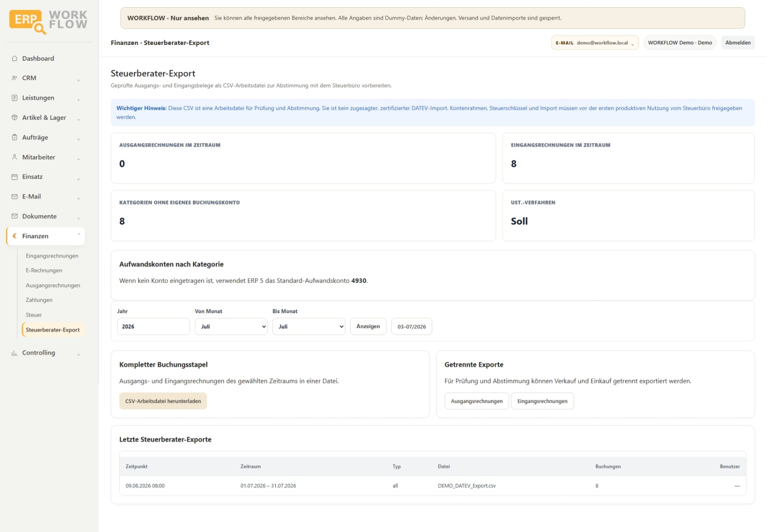Click the Aufträge clipboard icon
Screen dimensions: 767x532
point(15,137)
